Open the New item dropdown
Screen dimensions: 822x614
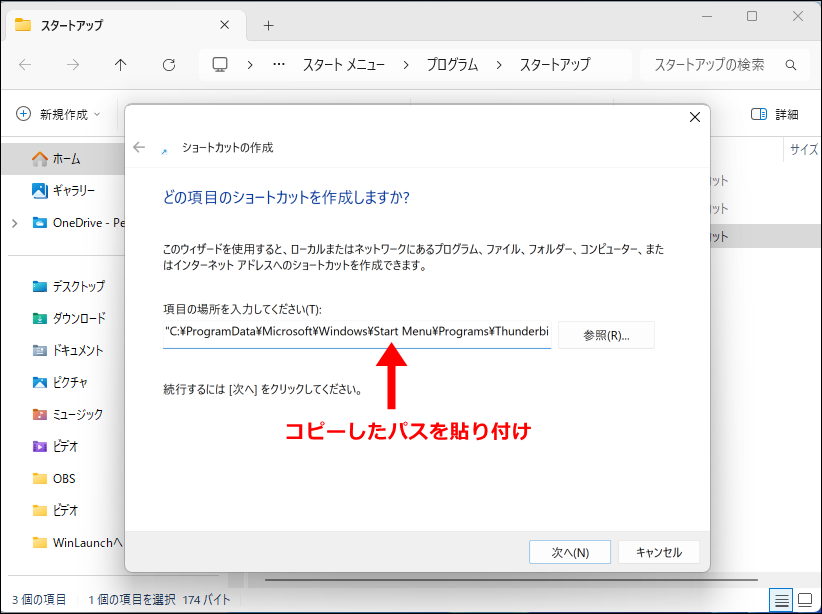coord(59,114)
